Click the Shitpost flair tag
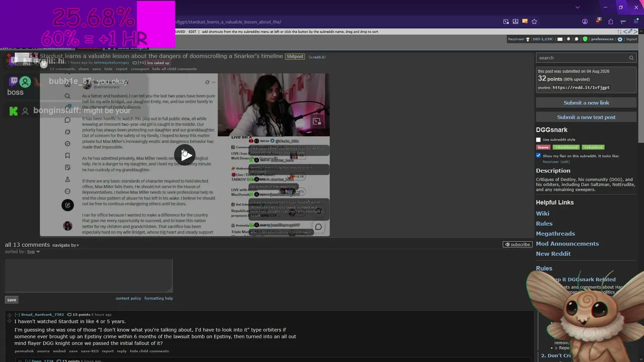 (x=295, y=56)
